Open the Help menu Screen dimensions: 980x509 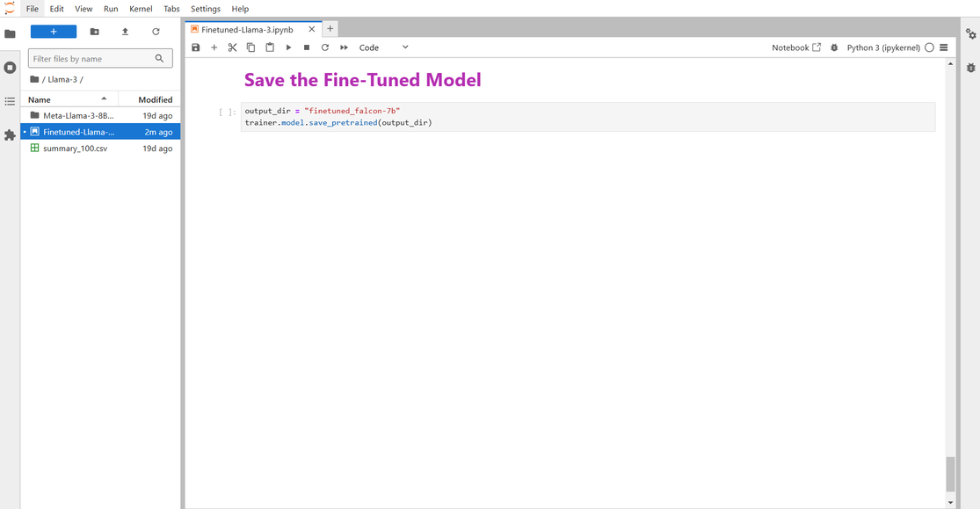tap(240, 9)
